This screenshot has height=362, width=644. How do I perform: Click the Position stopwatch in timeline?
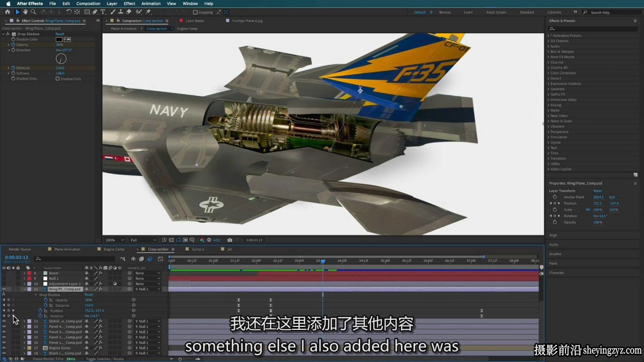pos(40,311)
